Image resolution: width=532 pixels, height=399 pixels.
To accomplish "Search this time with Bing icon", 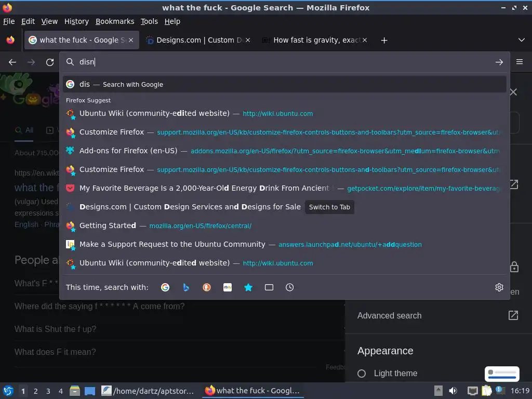I will pyautogui.click(x=186, y=287).
